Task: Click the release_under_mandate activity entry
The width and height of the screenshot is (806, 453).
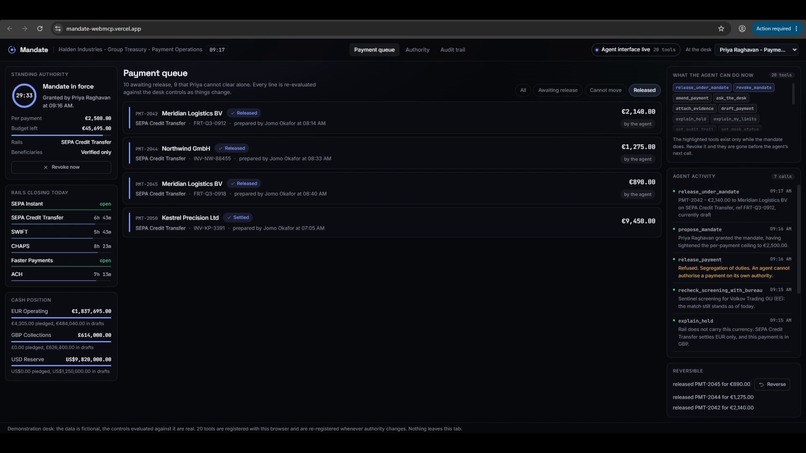Action: (732, 203)
